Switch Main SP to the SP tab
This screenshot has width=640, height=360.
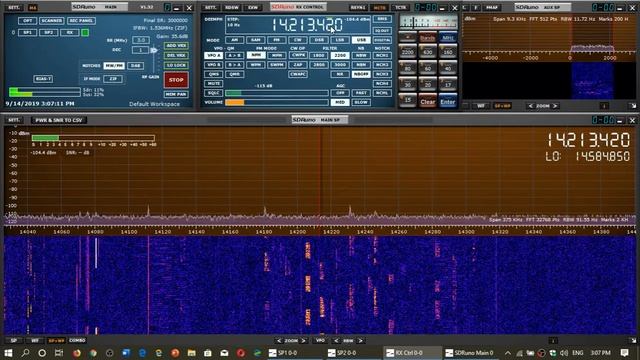point(14,340)
